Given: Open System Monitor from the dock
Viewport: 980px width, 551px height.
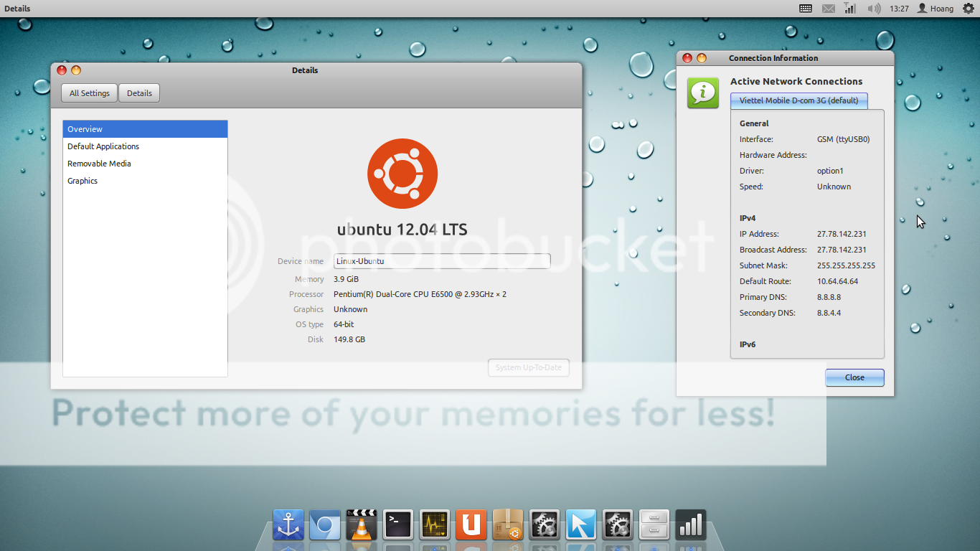Looking at the screenshot, I should tap(435, 525).
